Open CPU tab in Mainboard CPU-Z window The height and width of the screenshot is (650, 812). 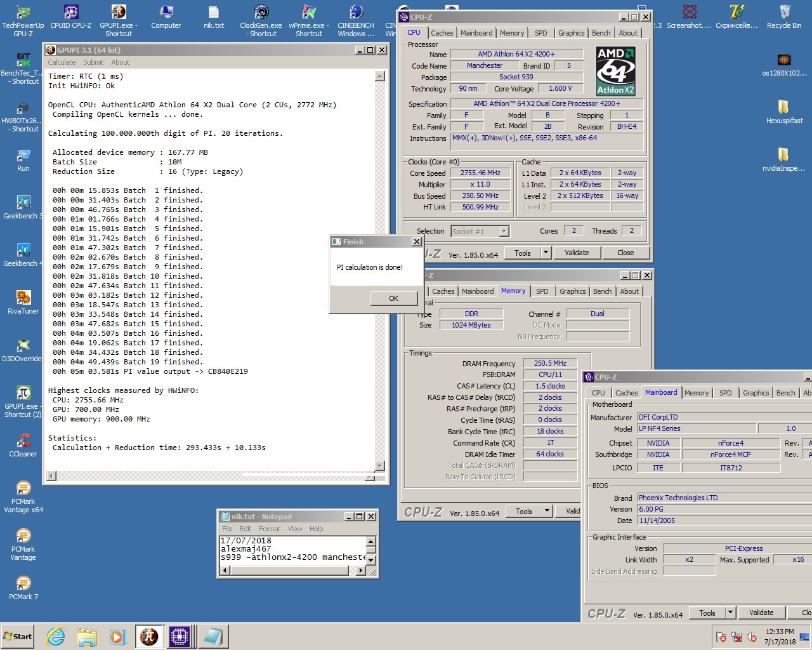click(598, 393)
